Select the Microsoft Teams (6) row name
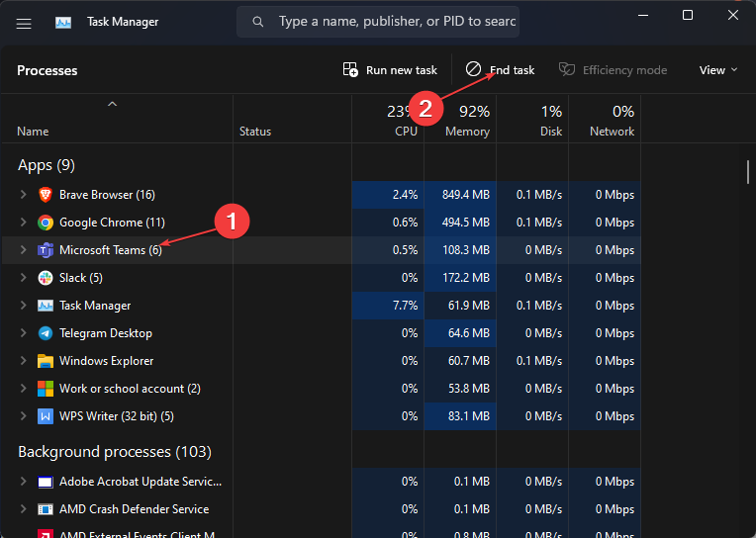The image size is (756, 538). point(111,250)
